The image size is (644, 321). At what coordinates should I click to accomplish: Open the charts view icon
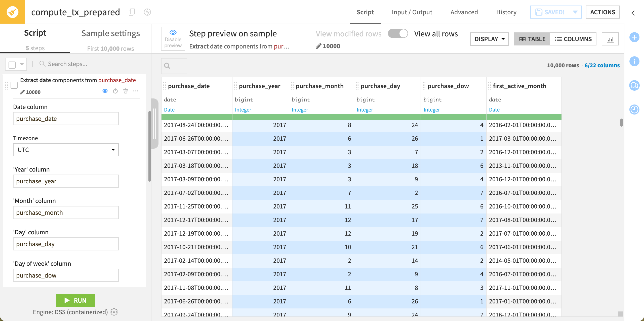pyautogui.click(x=611, y=39)
